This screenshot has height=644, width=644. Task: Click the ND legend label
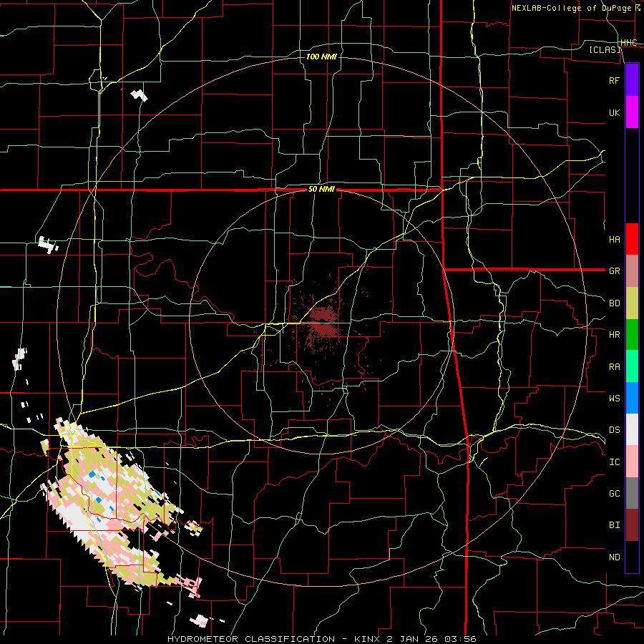pos(614,557)
